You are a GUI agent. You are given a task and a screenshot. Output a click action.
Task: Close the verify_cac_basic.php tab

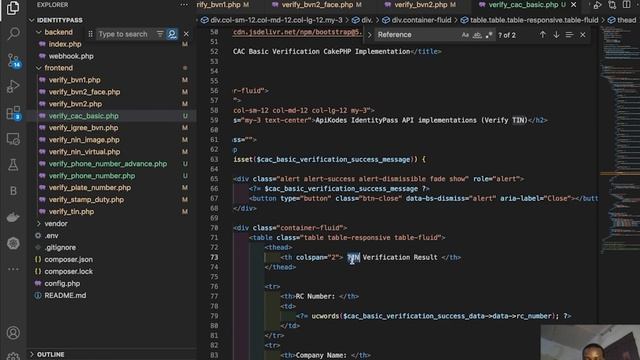[573, 5]
